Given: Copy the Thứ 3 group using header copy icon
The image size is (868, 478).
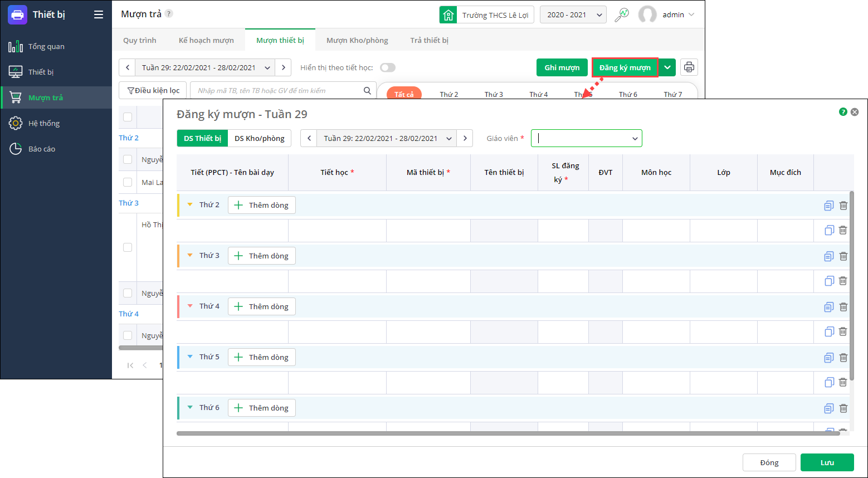Looking at the screenshot, I should [x=829, y=256].
